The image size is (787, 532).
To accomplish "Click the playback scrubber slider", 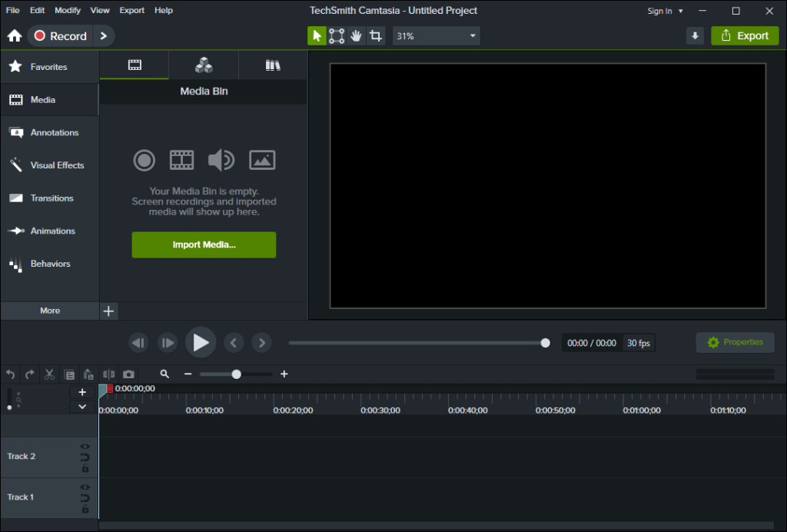I will click(x=419, y=343).
